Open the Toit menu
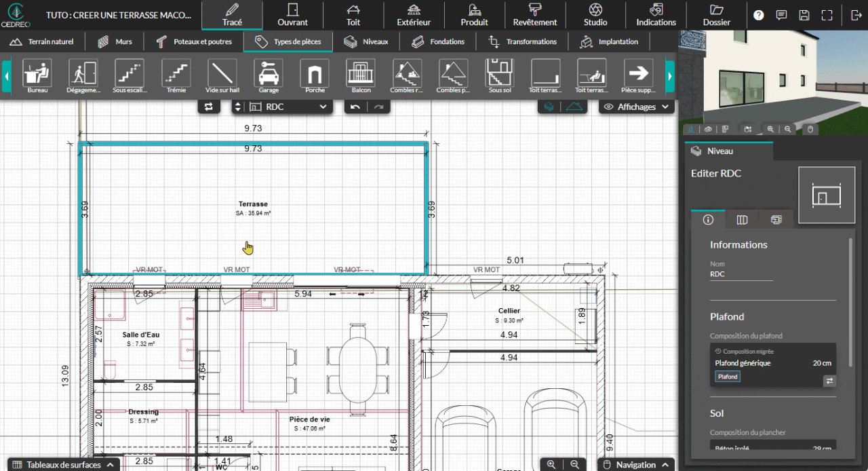The image size is (868, 471). click(x=353, y=15)
